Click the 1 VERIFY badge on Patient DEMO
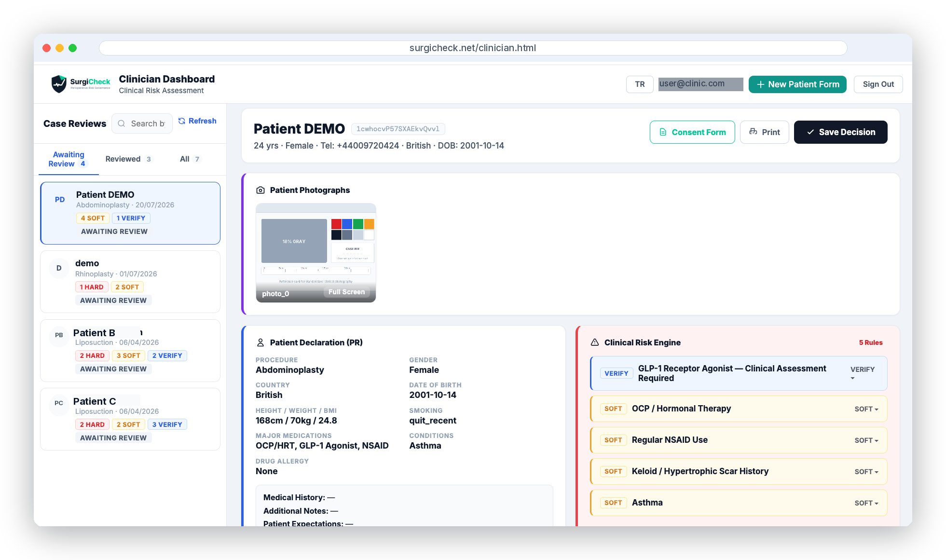The image size is (946, 560). [x=131, y=218]
